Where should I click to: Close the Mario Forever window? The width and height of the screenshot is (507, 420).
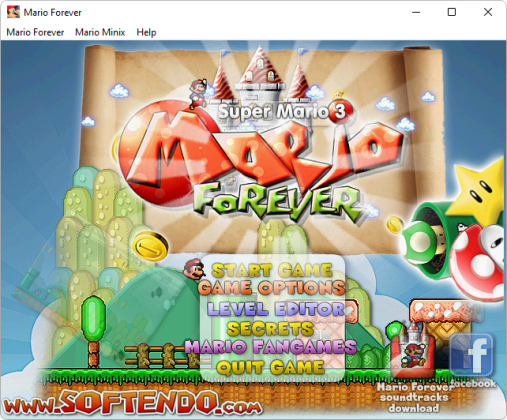[x=488, y=12]
